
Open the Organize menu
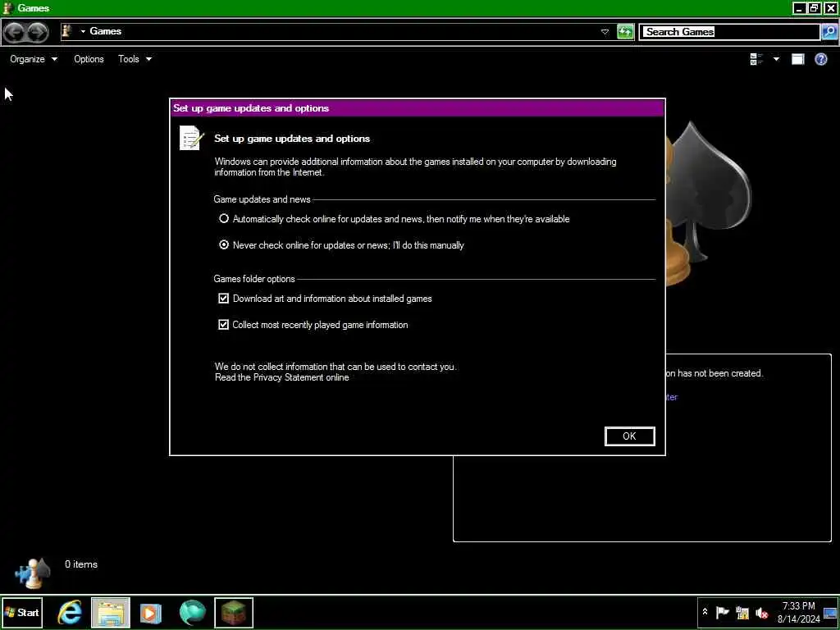point(33,59)
